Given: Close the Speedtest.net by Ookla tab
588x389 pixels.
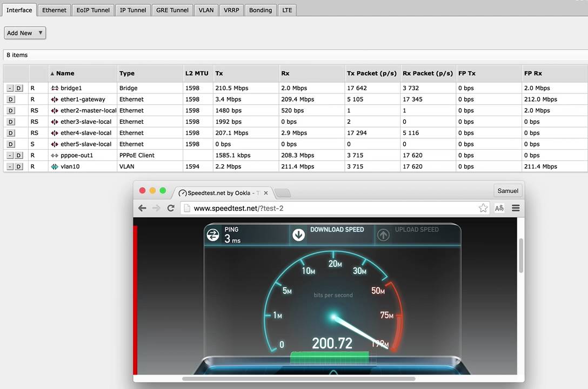Looking at the screenshot, I should coord(266,193).
